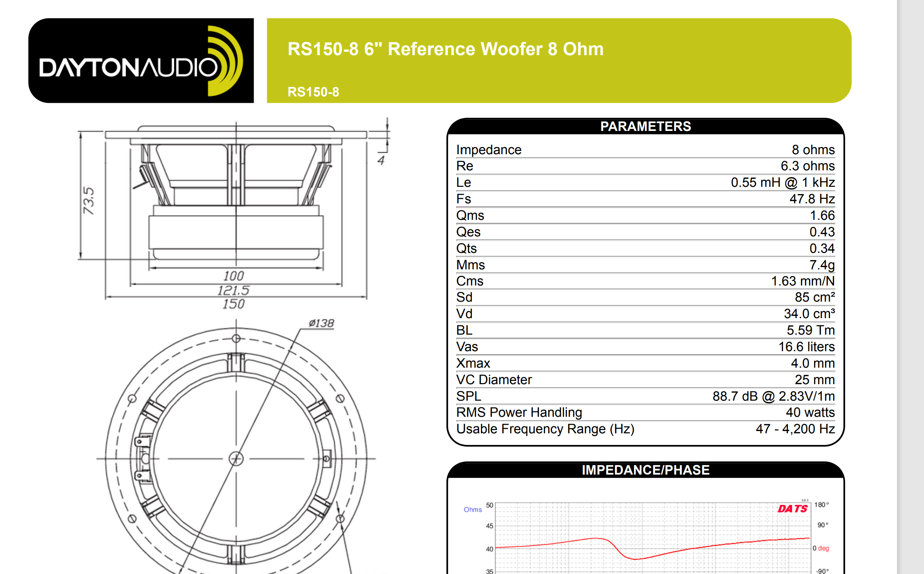Click the 73.5 height dimension in drawing

(89, 200)
